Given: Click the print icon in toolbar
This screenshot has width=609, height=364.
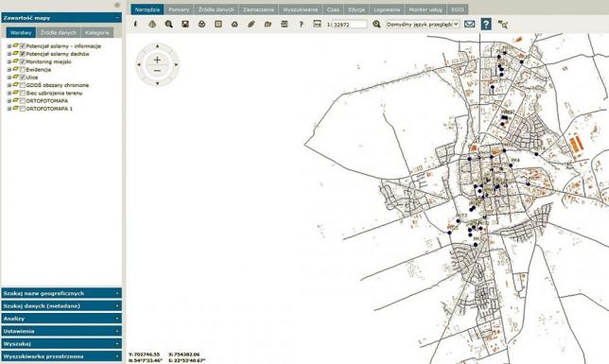Looking at the screenshot, I should coord(201,24).
